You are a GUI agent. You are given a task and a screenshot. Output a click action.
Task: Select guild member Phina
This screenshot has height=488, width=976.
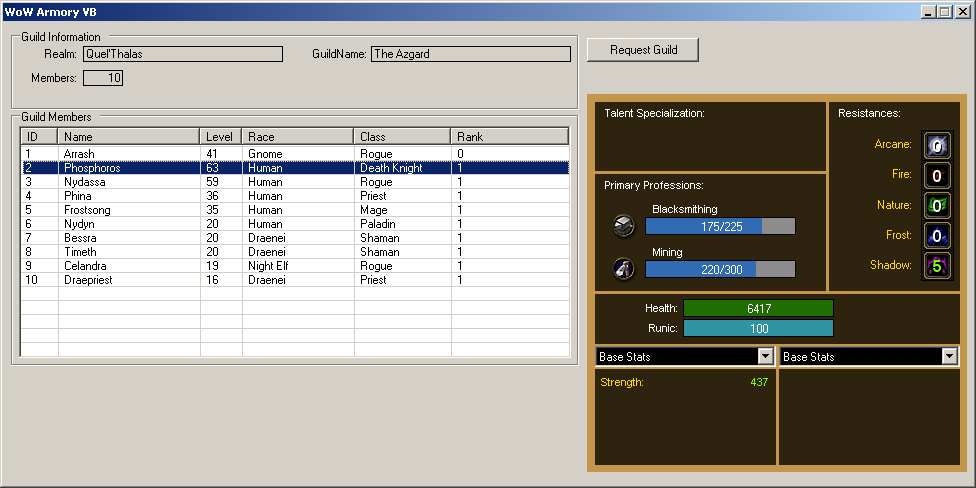[296, 196]
